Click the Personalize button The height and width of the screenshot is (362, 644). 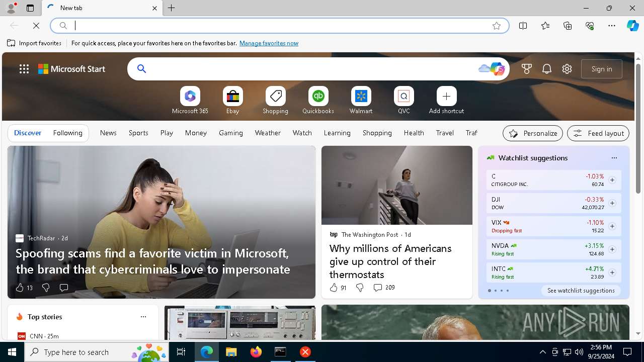coord(533,133)
